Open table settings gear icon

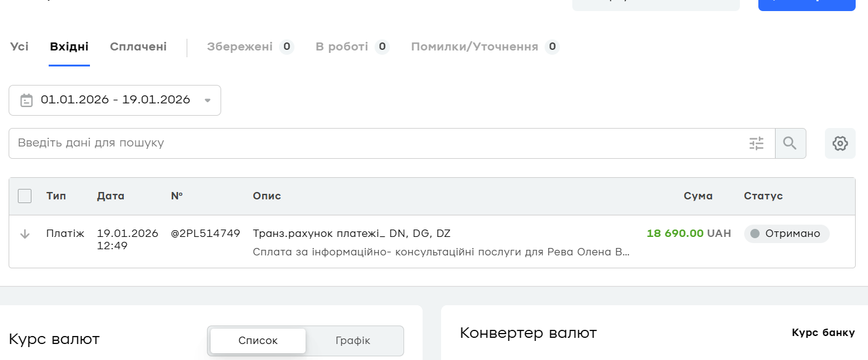click(840, 143)
